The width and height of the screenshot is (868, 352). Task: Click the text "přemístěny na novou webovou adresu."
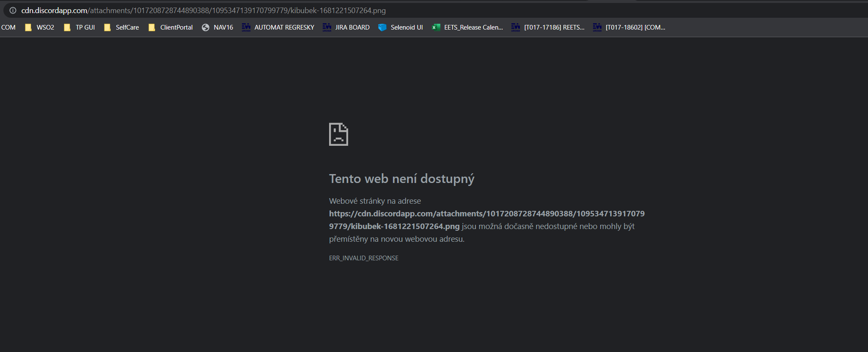(x=397, y=239)
